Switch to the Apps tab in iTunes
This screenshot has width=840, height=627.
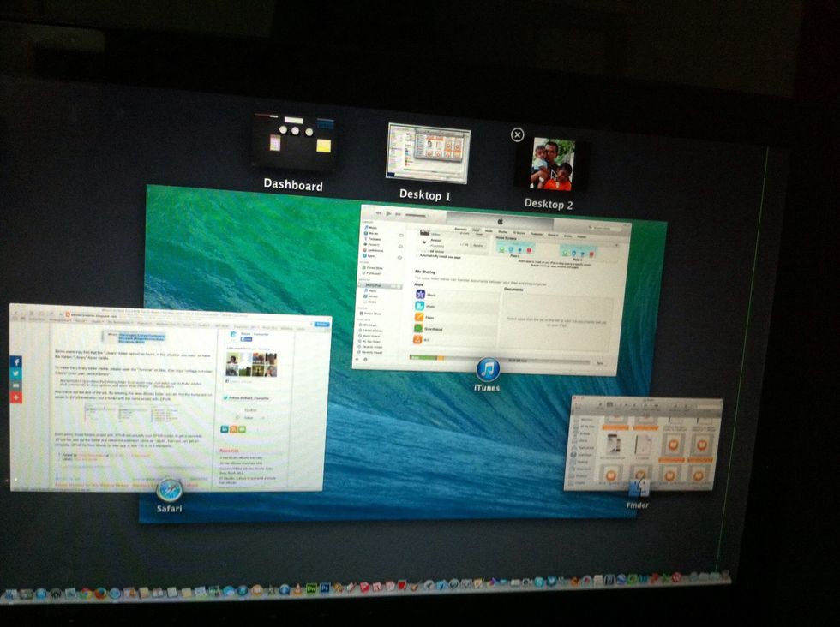point(476,231)
